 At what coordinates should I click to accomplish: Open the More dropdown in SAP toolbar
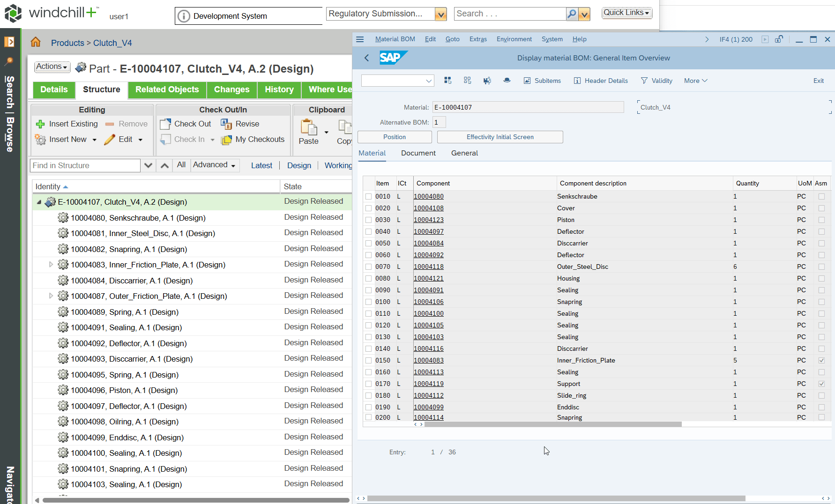point(695,81)
